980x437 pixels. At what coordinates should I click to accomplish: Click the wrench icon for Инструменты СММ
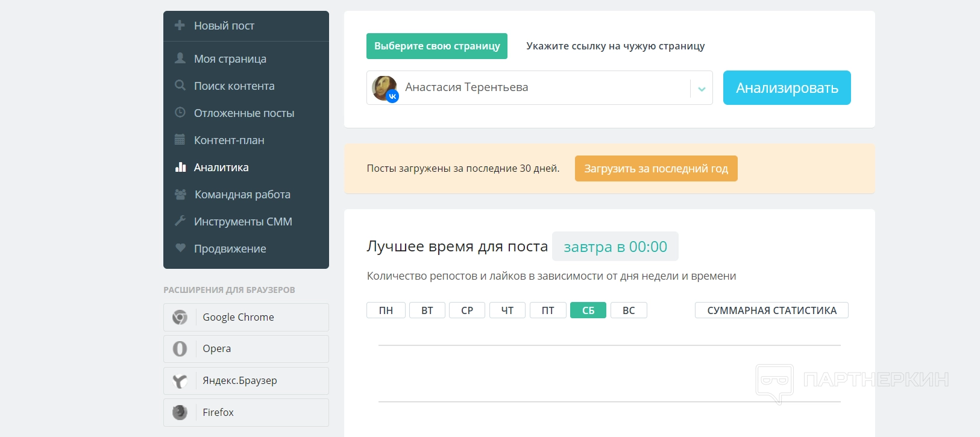(x=180, y=221)
